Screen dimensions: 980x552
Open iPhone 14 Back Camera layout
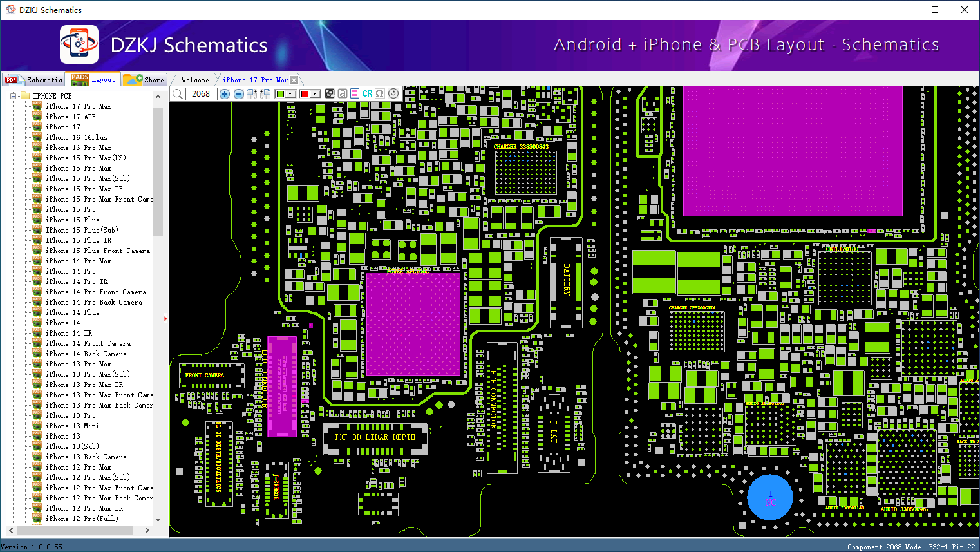(x=86, y=354)
